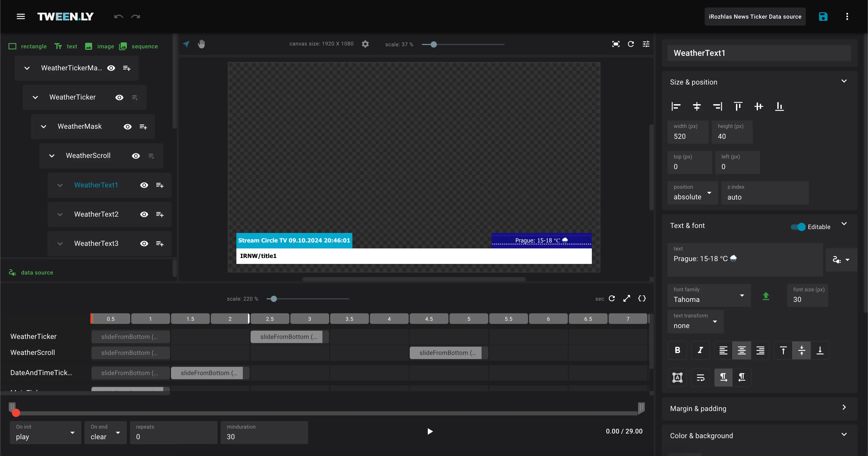Hide the WeatherTicker layer

point(119,97)
